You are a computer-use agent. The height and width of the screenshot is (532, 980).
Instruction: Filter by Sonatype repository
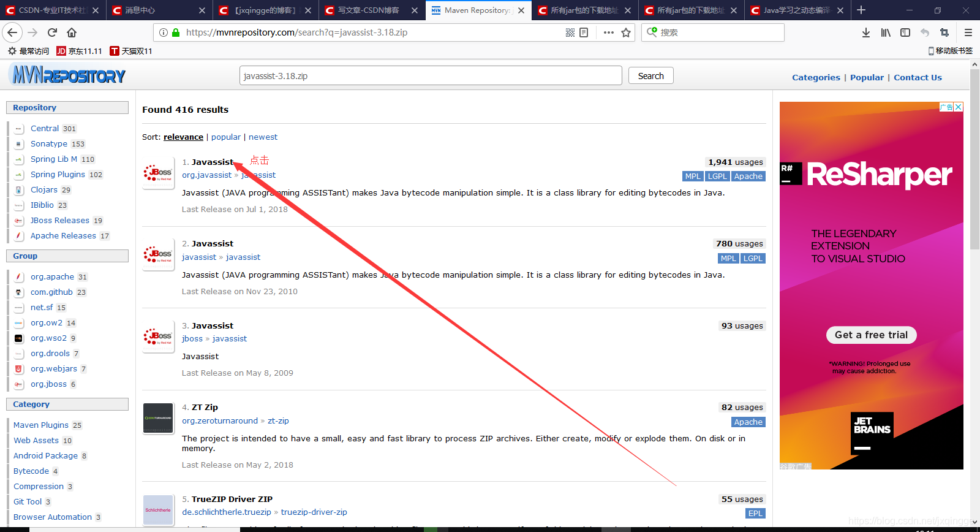pyautogui.click(x=49, y=143)
